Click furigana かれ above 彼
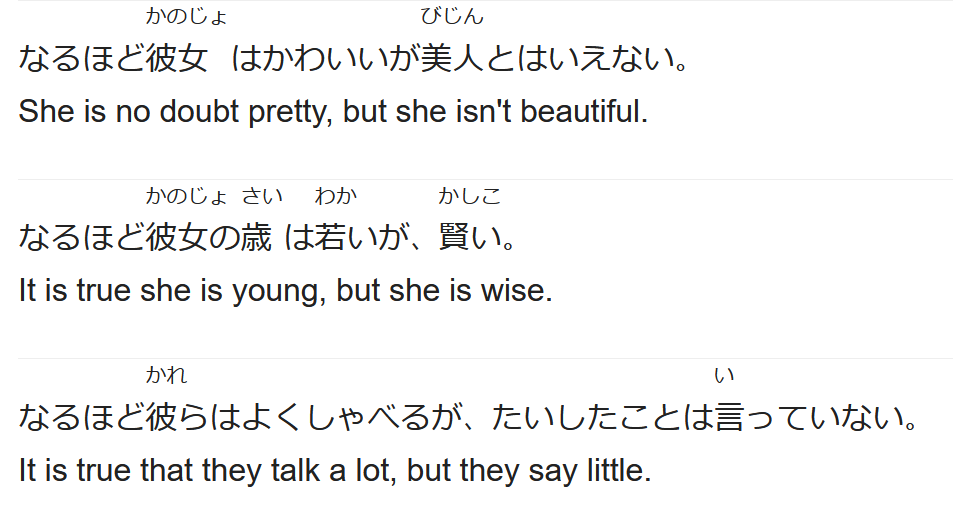This screenshot has height=510, width=953. pos(166,375)
